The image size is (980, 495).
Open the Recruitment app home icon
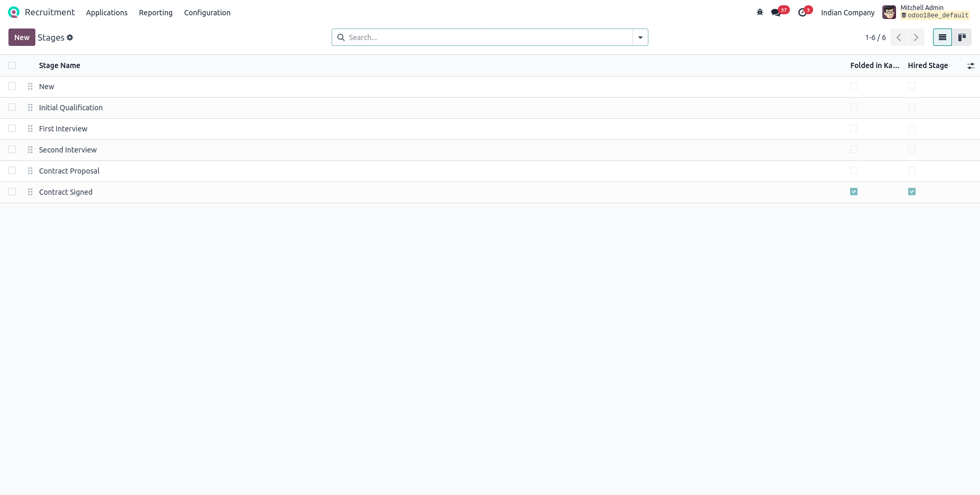[14, 12]
